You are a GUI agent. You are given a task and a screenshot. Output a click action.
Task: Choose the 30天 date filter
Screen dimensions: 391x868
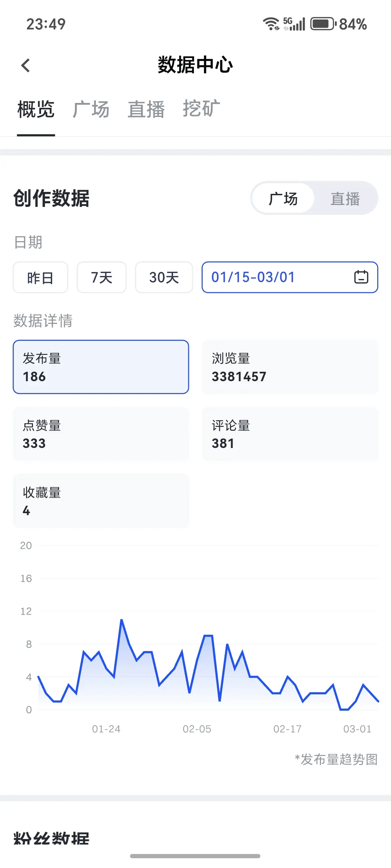[x=164, y=277]
